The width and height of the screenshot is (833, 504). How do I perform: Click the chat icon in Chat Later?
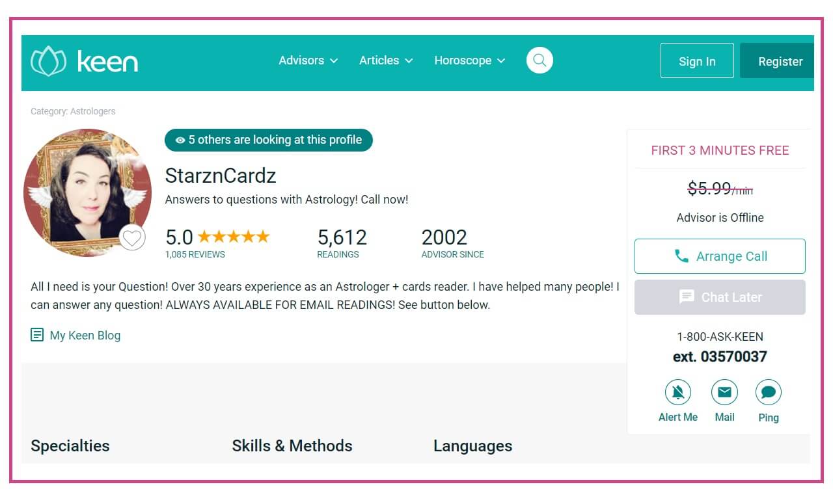click(x=687, y=297)
